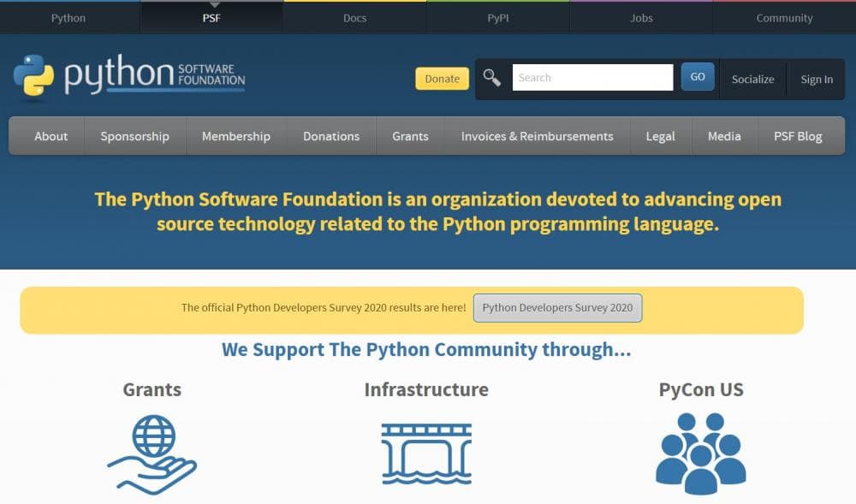Expand the About navigation menu
This screenshot has height=504, width=856.
click(51, 136)
